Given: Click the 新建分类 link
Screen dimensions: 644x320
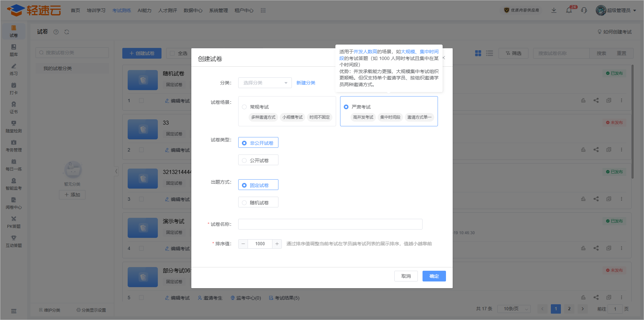Looking at the screenshot, I should (x=306, y=83).
